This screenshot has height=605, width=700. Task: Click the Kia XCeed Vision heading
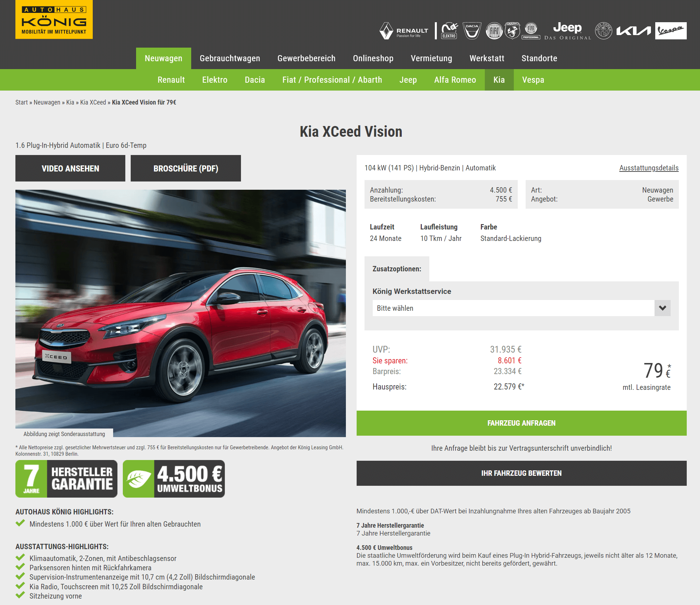[351, 132]
